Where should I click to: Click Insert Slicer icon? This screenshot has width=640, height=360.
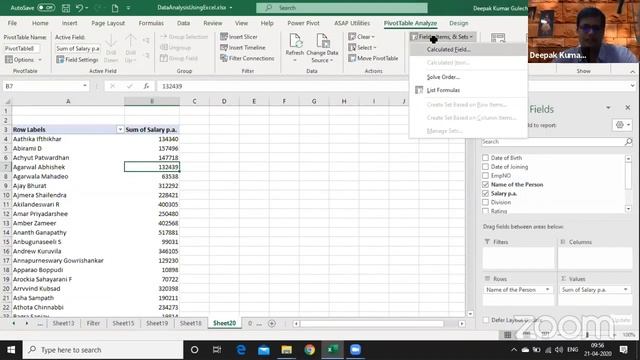pyautogui.click(x=224, y=37)
